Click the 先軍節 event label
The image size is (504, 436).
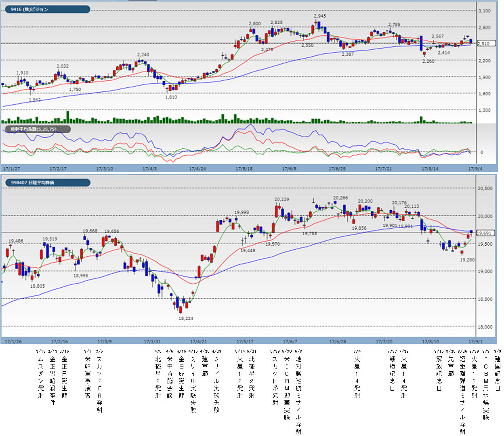[451, 366]
